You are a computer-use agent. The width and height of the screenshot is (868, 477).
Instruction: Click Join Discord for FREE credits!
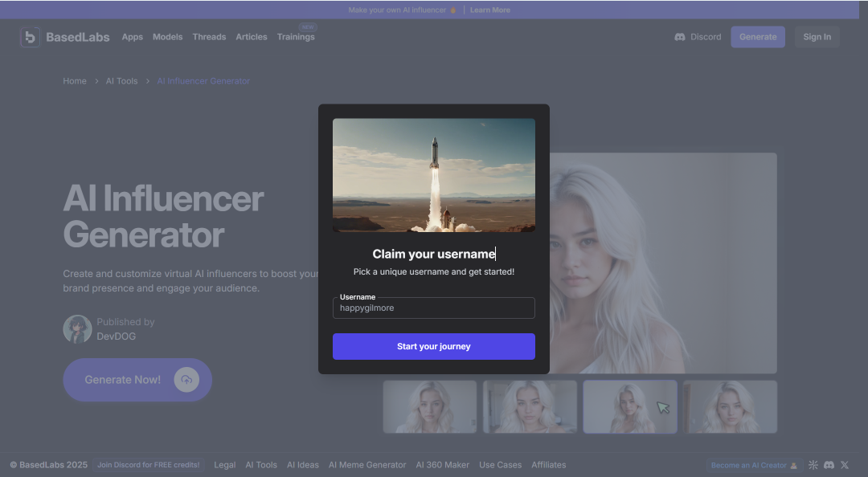[149, 465]
